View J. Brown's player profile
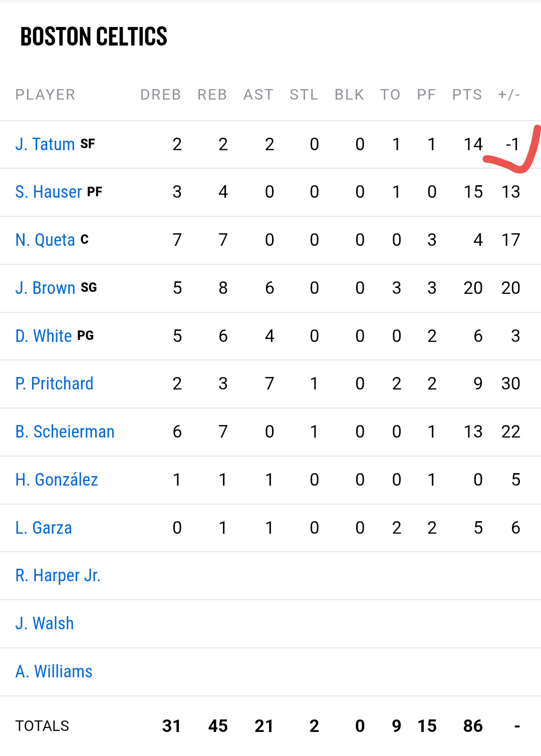541x756 pixels. [x=45, y=288]
